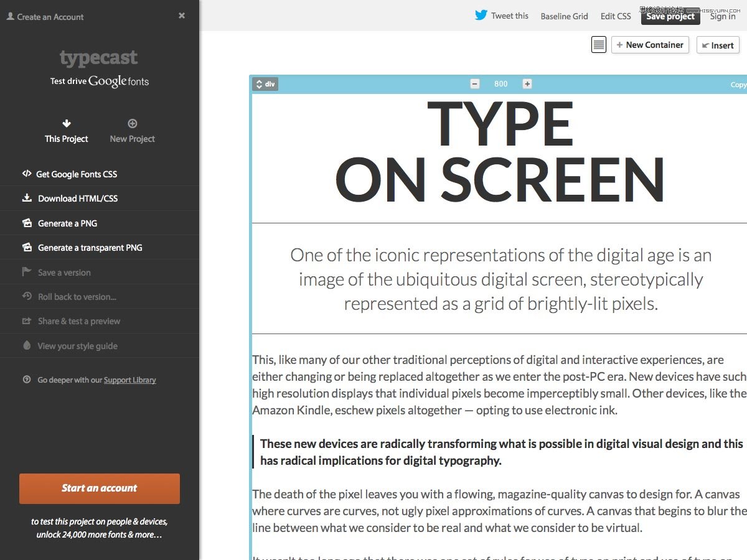Viewport: 747px width, 560px height.
Task: Click the droplet icon beside View your style guide
Action: coord(27,345)
